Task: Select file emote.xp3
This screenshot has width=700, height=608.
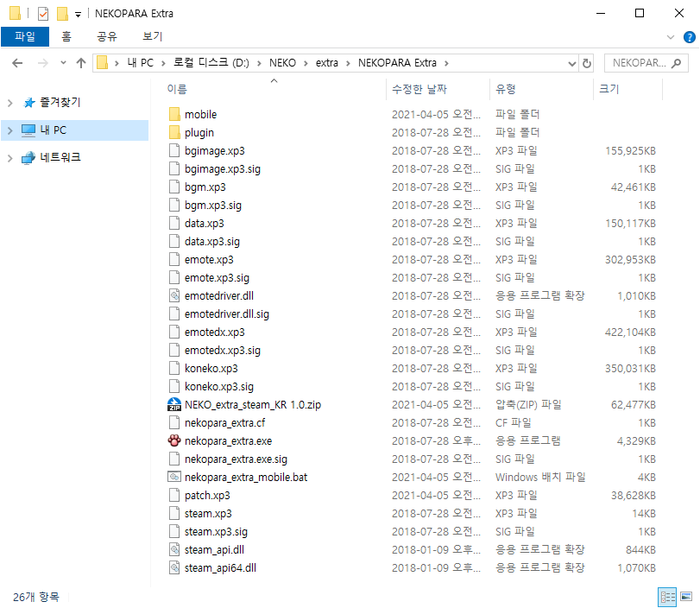Action: click(x=209, y=260)
